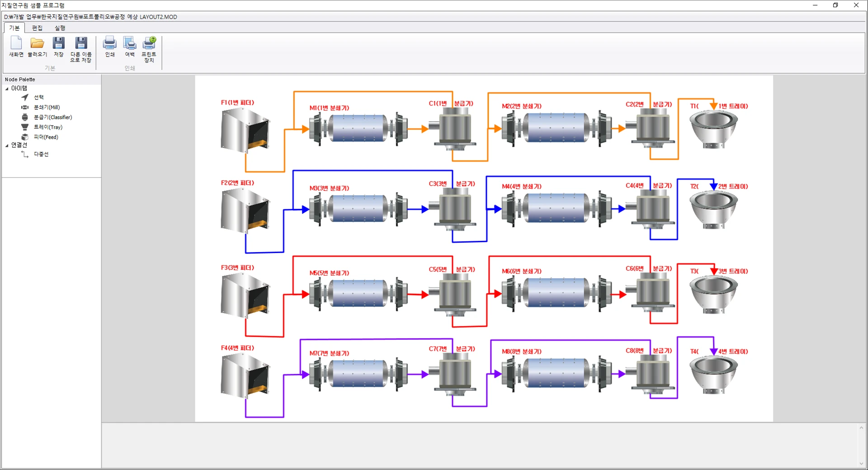Open a file with 불러오기
The height and width of the screenshot is (470, 868).
(38, 47)
